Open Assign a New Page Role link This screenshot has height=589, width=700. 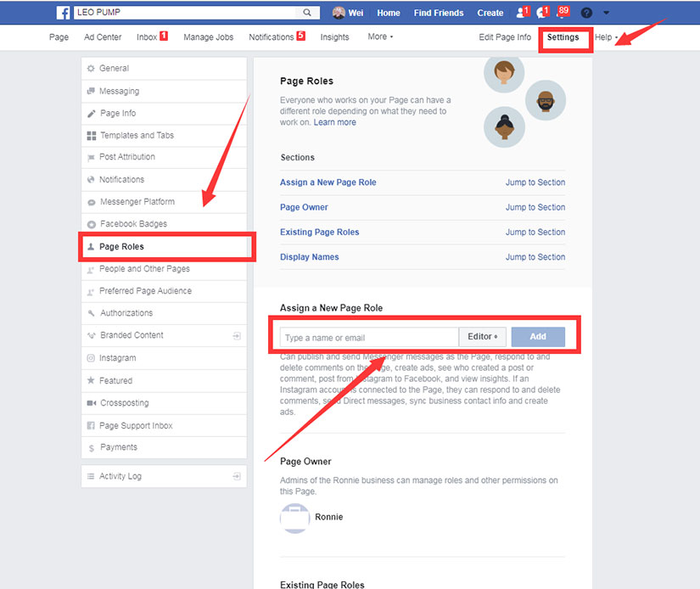point(328,182)
